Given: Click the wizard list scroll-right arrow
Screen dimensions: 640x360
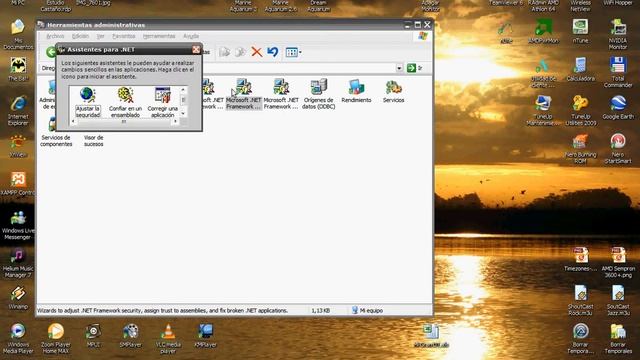Looking at the screenshot, I should [x=176, y=121].
